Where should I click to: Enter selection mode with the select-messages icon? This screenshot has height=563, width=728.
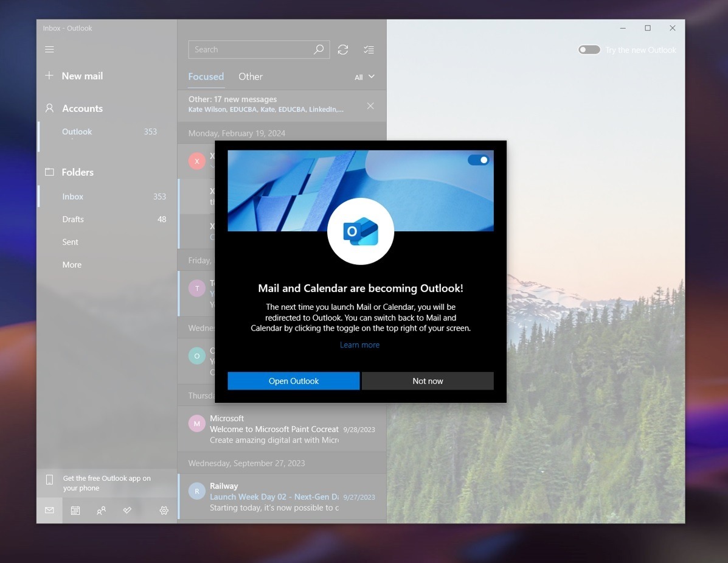(x=369, y=49)
